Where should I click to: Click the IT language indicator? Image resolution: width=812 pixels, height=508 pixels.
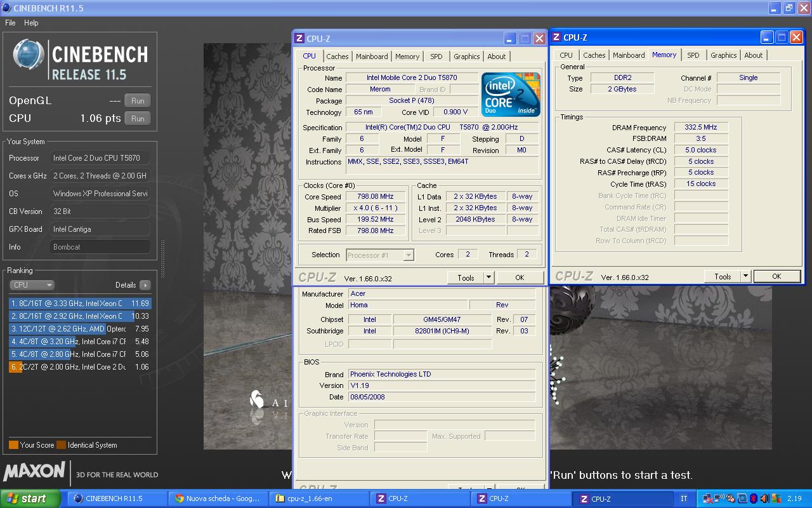(x=683, y=498)
